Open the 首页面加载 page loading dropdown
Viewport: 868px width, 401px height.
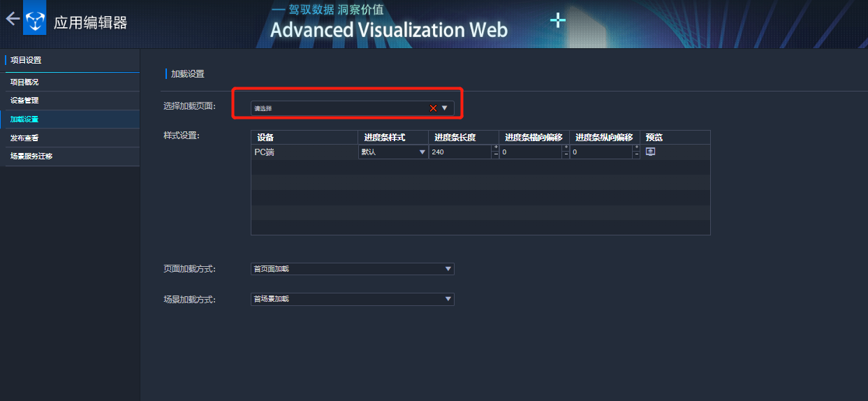pyautogui.click(x=353, y=269)
